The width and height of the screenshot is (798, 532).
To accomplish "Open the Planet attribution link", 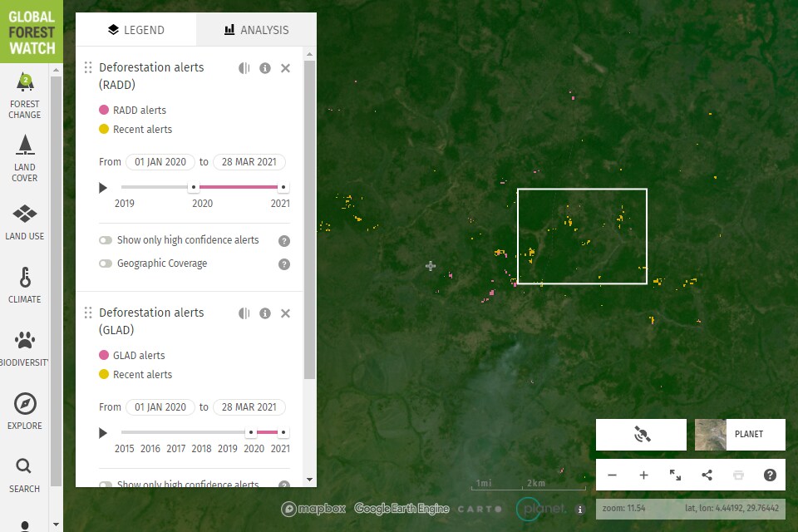I will coord(541,509).
